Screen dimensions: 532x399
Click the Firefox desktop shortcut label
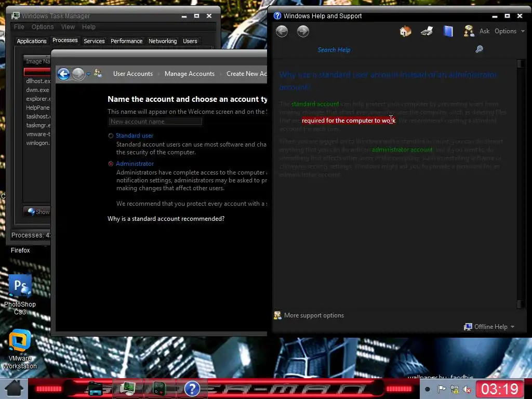(20, 250)
